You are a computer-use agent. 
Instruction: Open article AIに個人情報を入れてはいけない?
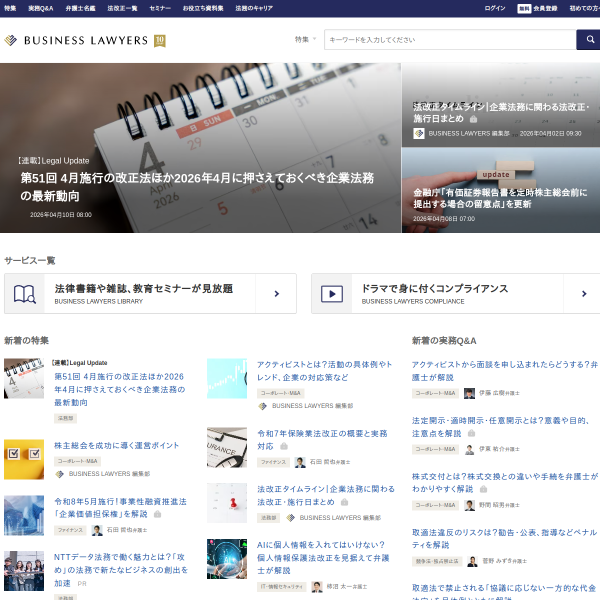(x=323, y=558)
